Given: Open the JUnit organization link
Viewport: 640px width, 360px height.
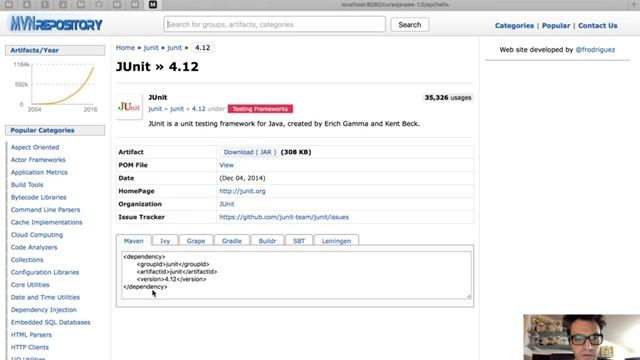Looking at the screenshot, I should click(x=227, y=204).
